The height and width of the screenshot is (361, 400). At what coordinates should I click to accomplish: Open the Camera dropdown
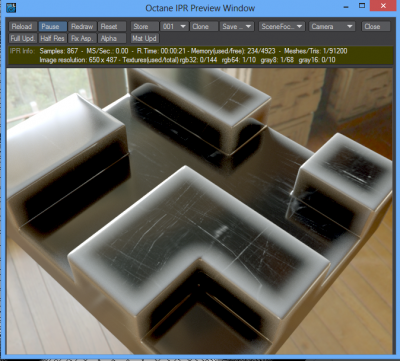331,27
